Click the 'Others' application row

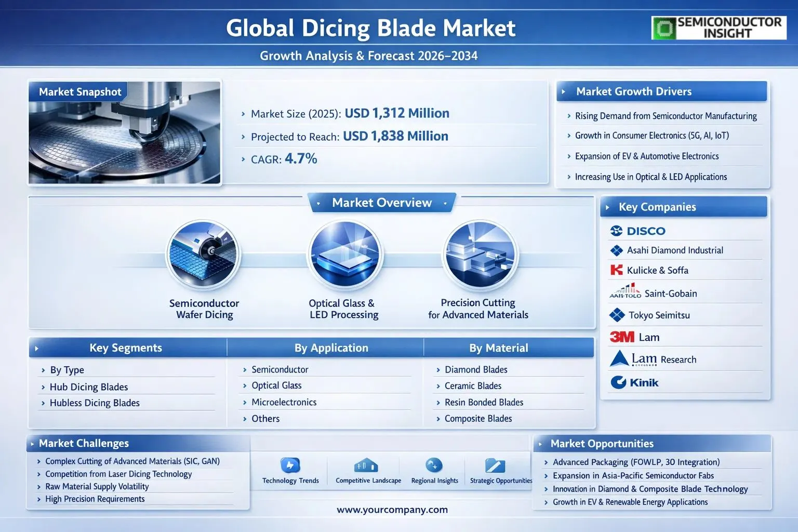(x=326, y=419)
